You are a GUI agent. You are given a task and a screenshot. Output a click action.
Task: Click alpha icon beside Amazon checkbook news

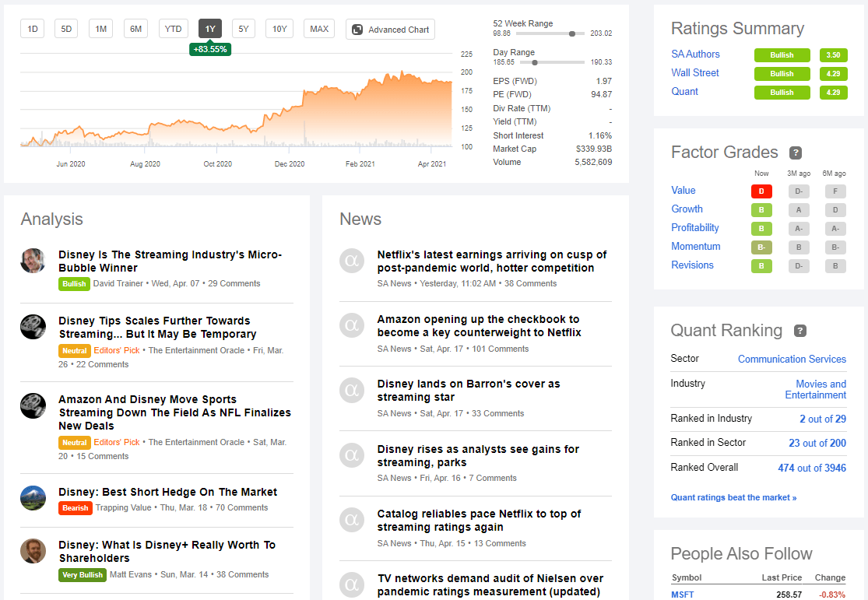click(352, 325)
